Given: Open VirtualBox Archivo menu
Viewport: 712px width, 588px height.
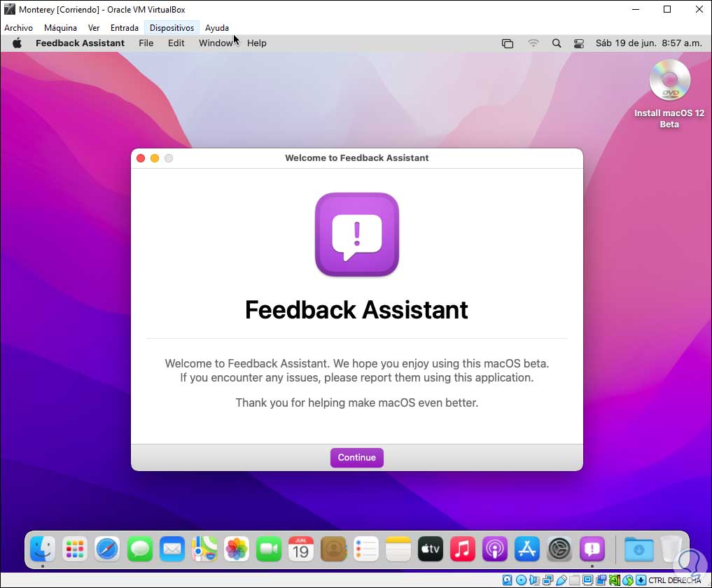Looking at the screenshot, I should (x=19, y=28).
